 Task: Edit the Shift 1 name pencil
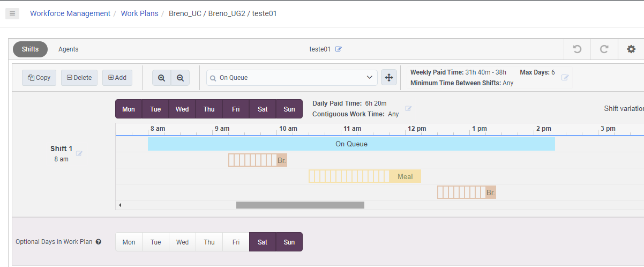coord(80,153)
